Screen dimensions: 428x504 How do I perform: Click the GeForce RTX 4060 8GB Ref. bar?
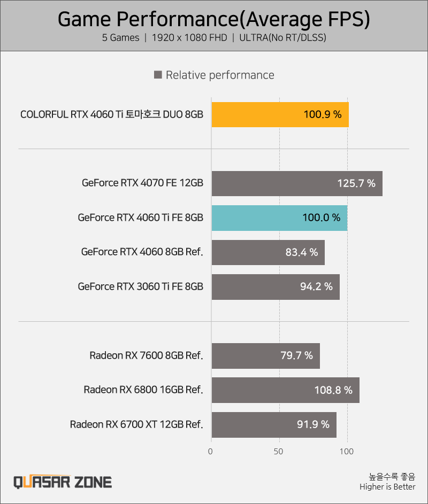point(268,252)
